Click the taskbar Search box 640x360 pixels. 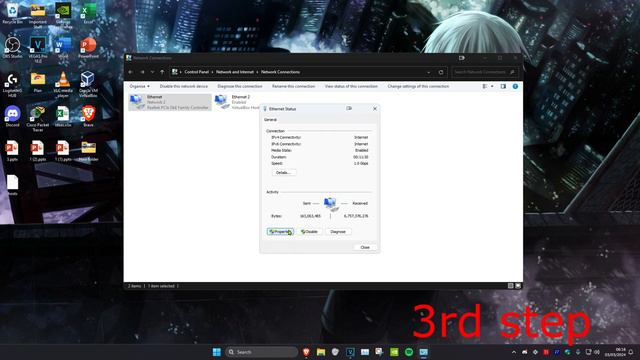pyautogui.click(x=261, y=352)
